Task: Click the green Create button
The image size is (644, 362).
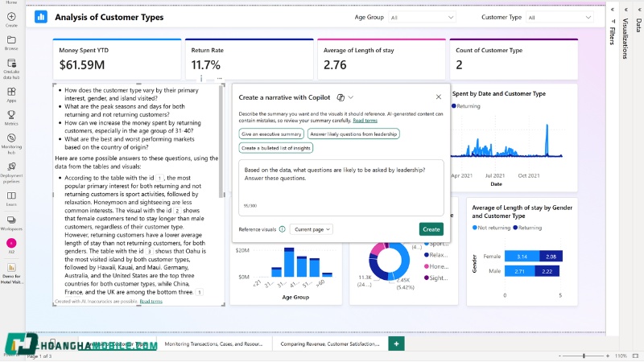Action: point(431,229)
